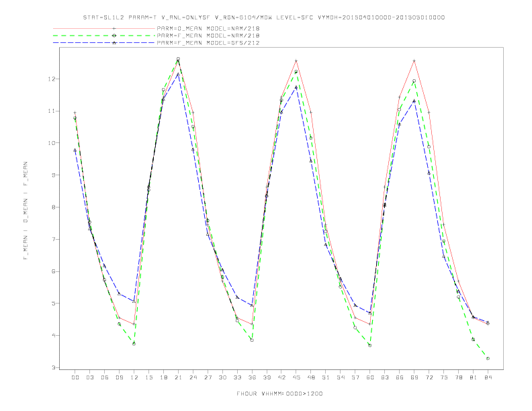Click the blue dashed legend line sample
The width and height of the screenshot is (532, 411).
click(x=104, y=43)
